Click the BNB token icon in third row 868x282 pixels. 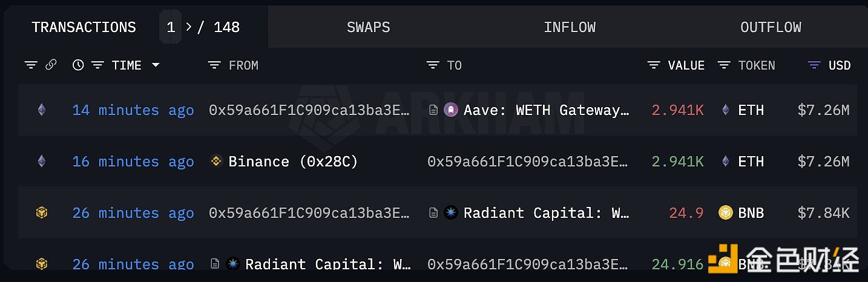pyautogui.click(x=725, y=213)
